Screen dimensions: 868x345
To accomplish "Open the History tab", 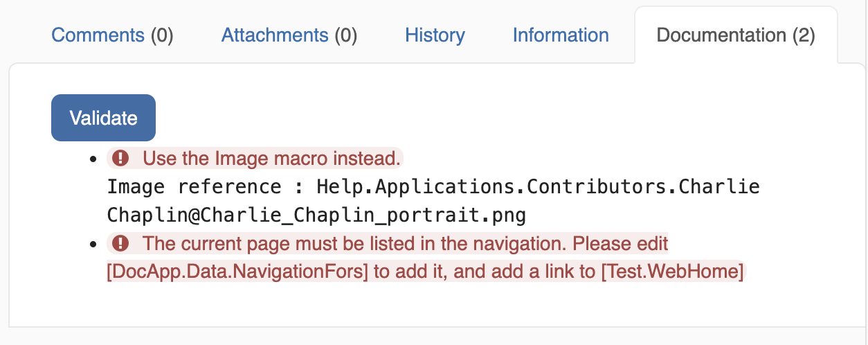I will 435,35.
